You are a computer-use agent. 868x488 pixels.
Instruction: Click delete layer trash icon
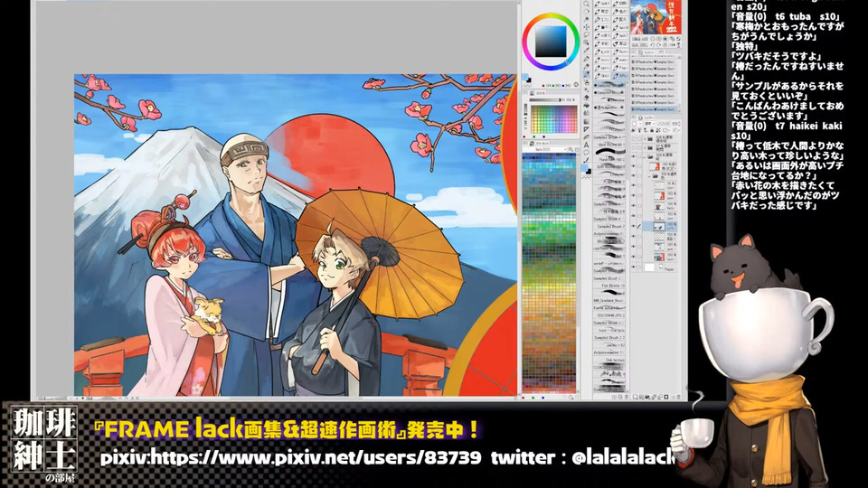678,397
